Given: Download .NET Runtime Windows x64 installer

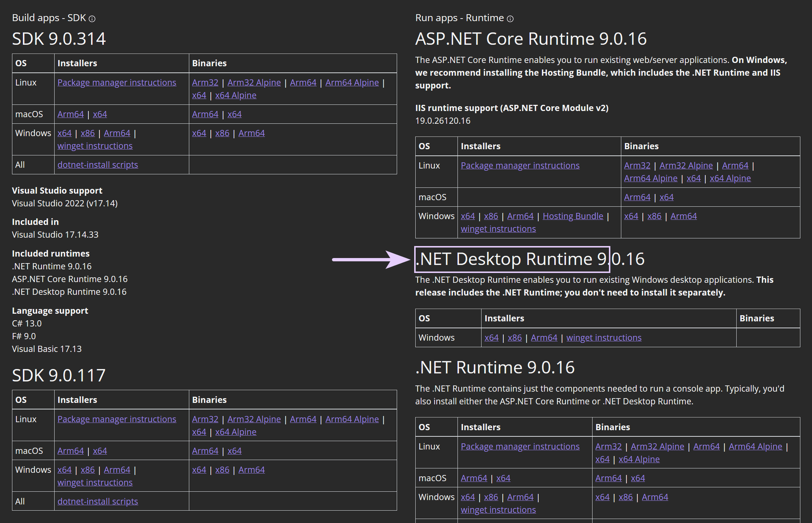Looking at the screenshot, I should (468, 497).
